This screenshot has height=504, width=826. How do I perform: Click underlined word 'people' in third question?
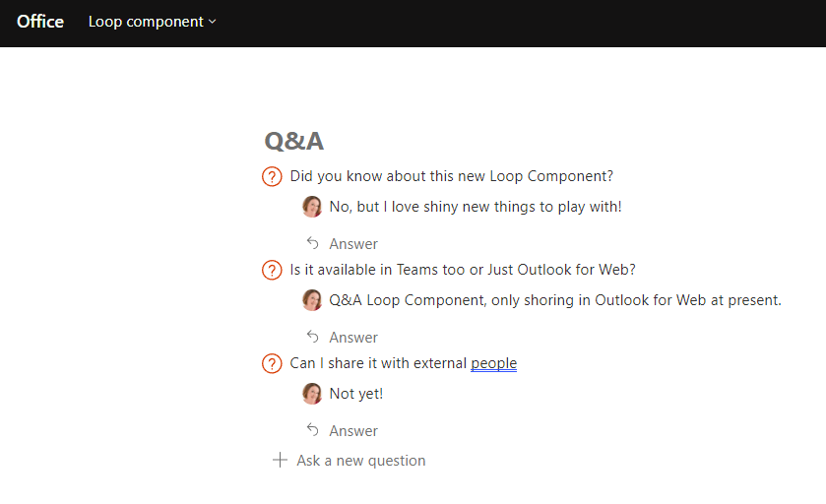[493, 363]
